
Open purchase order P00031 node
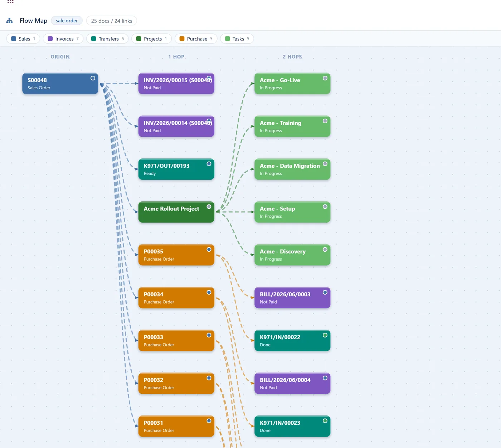click(176, 426)
